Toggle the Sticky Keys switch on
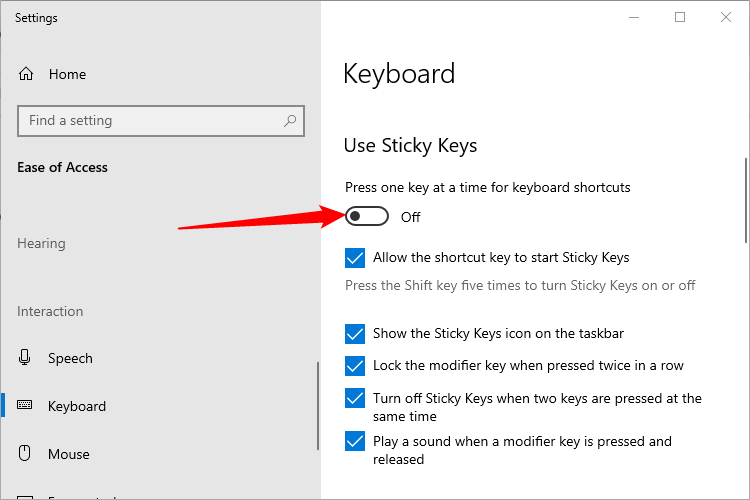Viewport: 750px width, 500px height. click(367, 216)
